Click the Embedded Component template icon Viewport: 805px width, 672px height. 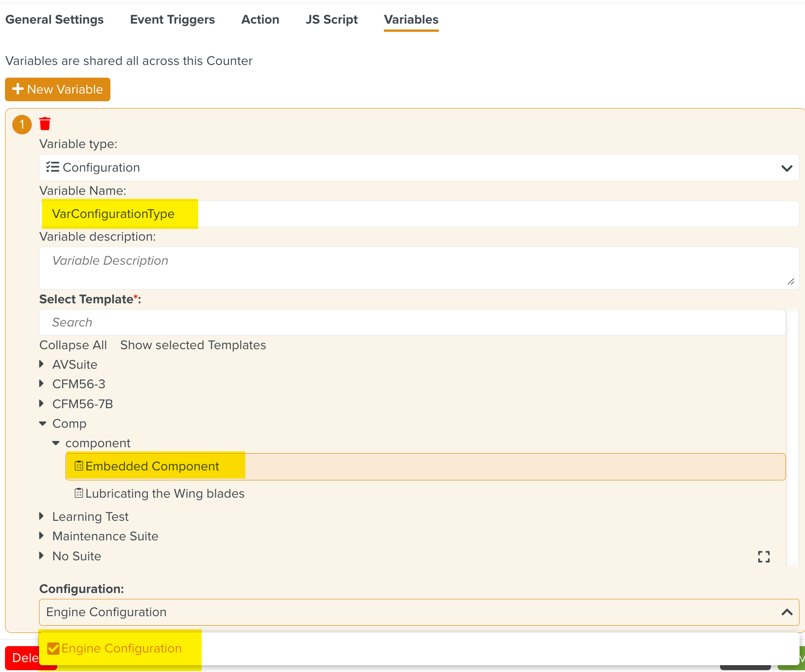coord(79,466)
